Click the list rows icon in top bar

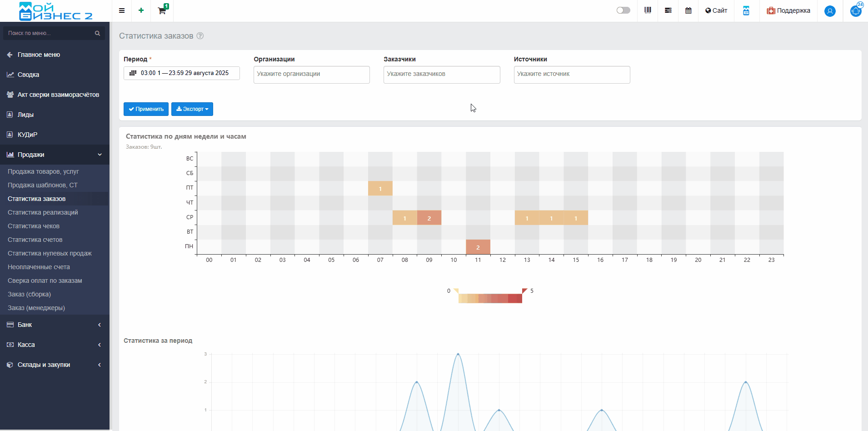[x=668, y=10]
